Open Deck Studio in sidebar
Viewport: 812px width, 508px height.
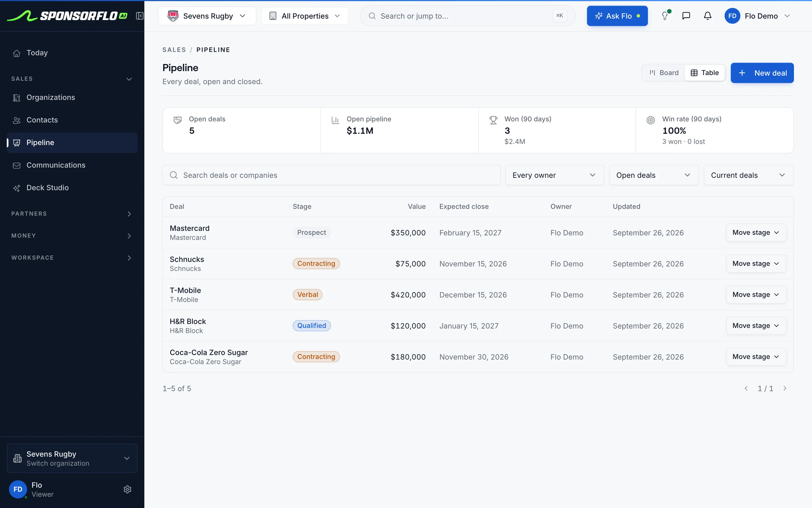pos(72,187)
